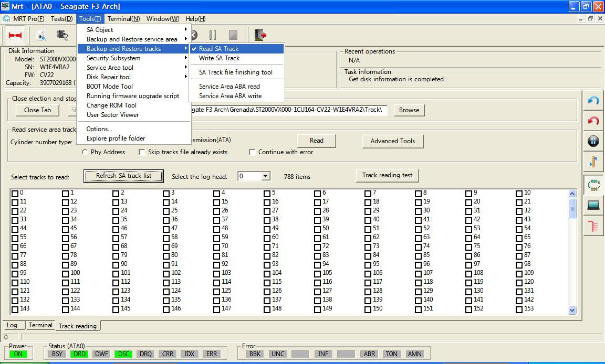Open the Help(H) menu
Screen dimensions: 605x364
point(195,19)
